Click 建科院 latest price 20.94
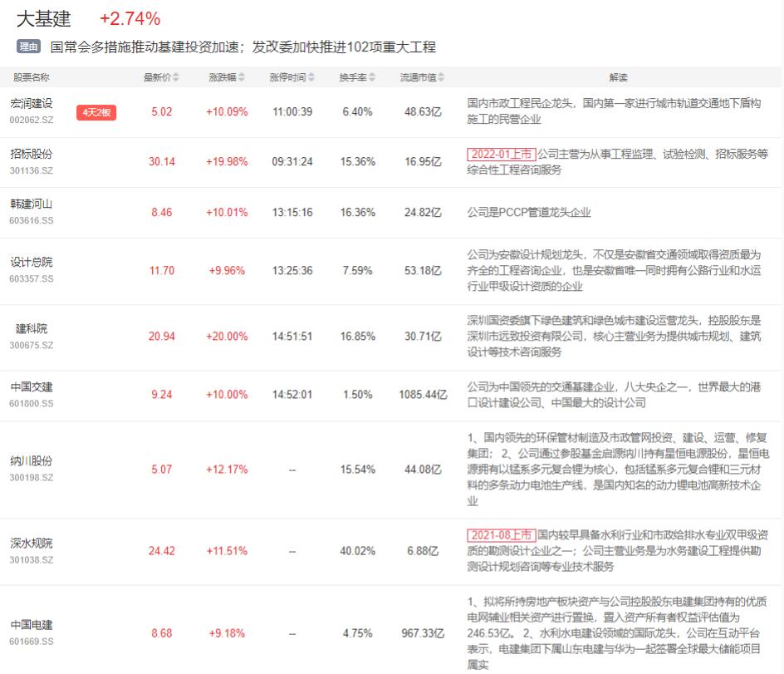 click(x=161, y=337)
